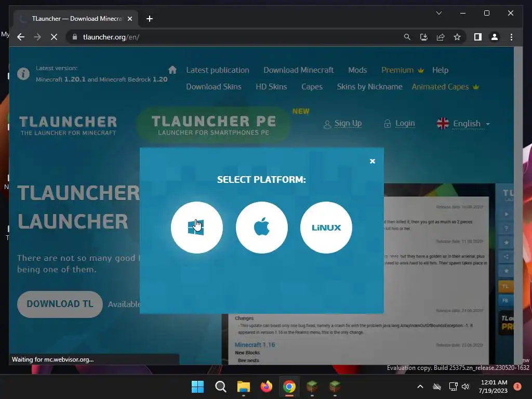This screenshot has height=399, width=532.
Task: Open Firefox from the taskbar
Action: point(267,387)
